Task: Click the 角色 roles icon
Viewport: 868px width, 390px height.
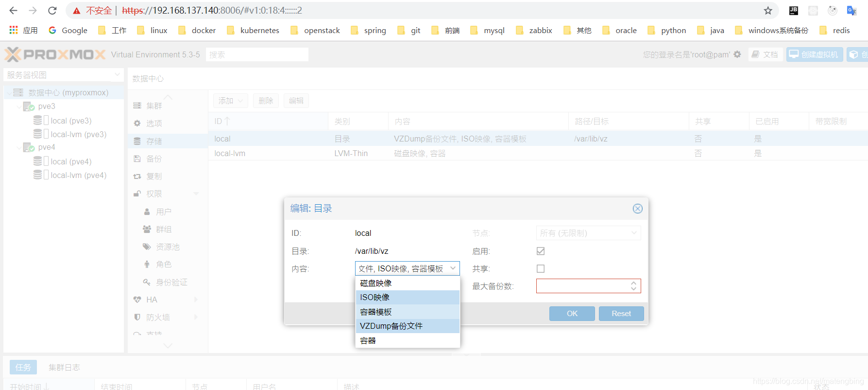Action: [x=147, y=264]
